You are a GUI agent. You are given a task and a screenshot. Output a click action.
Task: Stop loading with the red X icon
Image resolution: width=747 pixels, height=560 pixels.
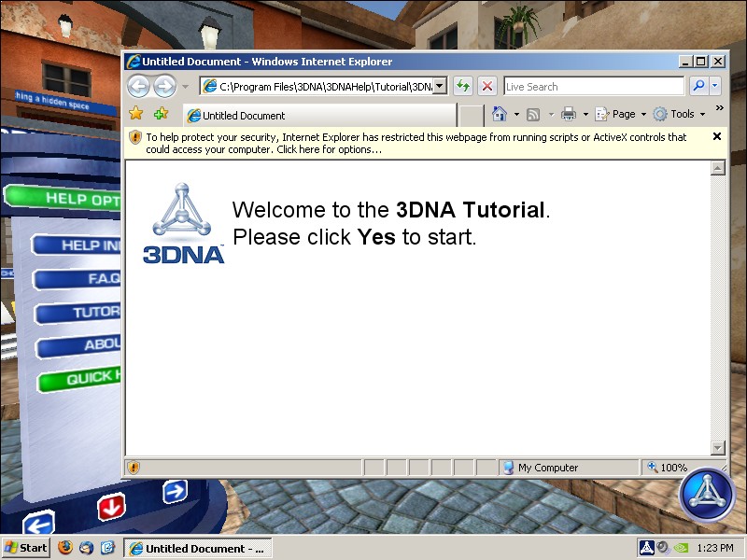tap(486, 86)
